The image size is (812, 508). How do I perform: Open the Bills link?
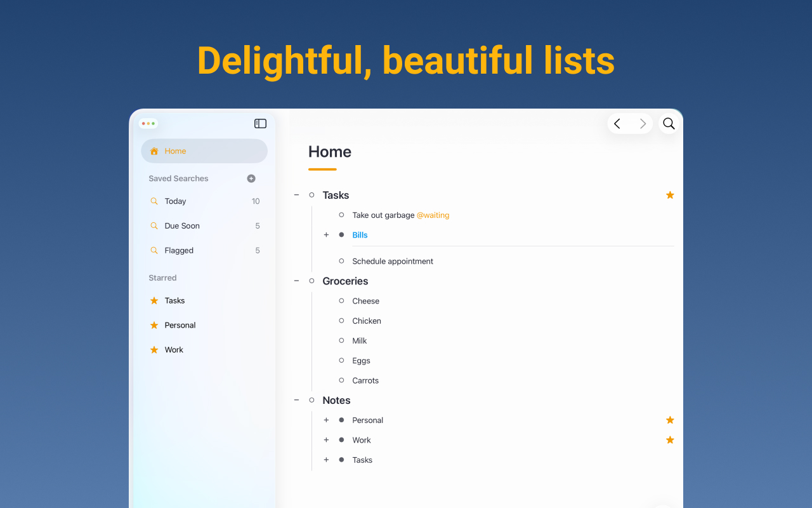pos(360,235)
